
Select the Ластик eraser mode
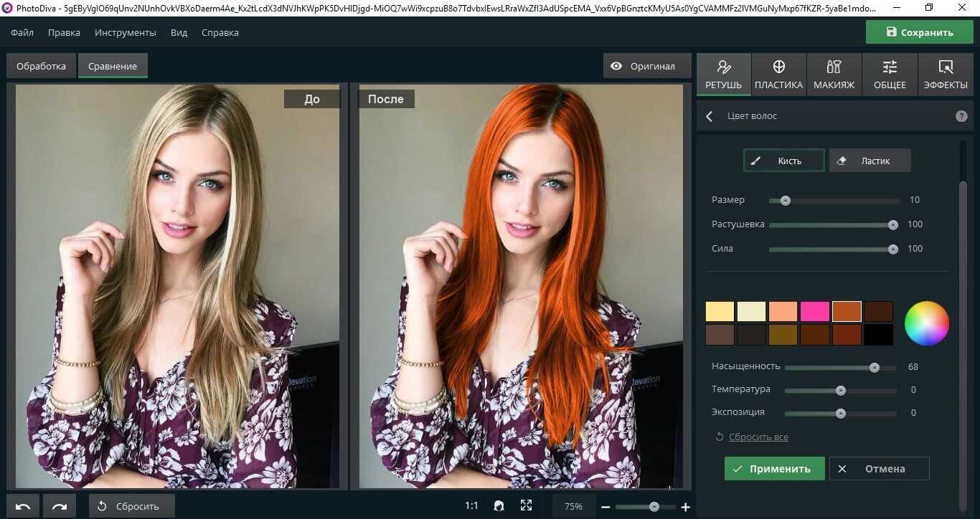tap(870, 161)
